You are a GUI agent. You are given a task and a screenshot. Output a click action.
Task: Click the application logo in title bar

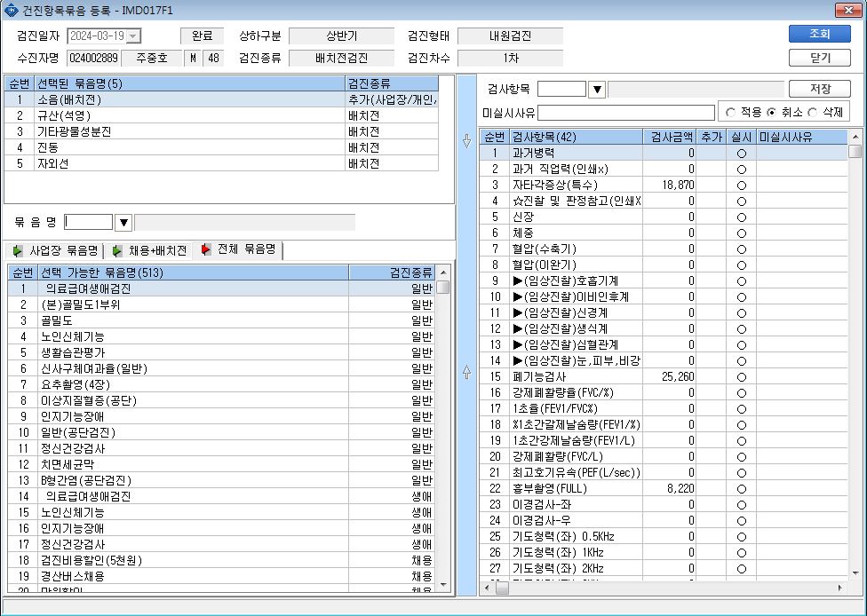[11, 10]
